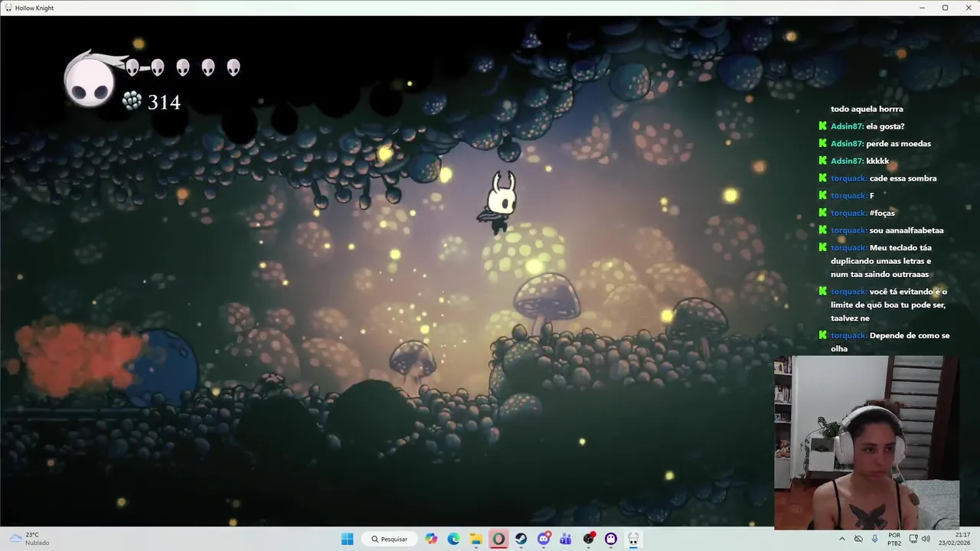Select the Hollow Knight taskbar icon
Screen dimensions: 980x551
coord(633,539)
